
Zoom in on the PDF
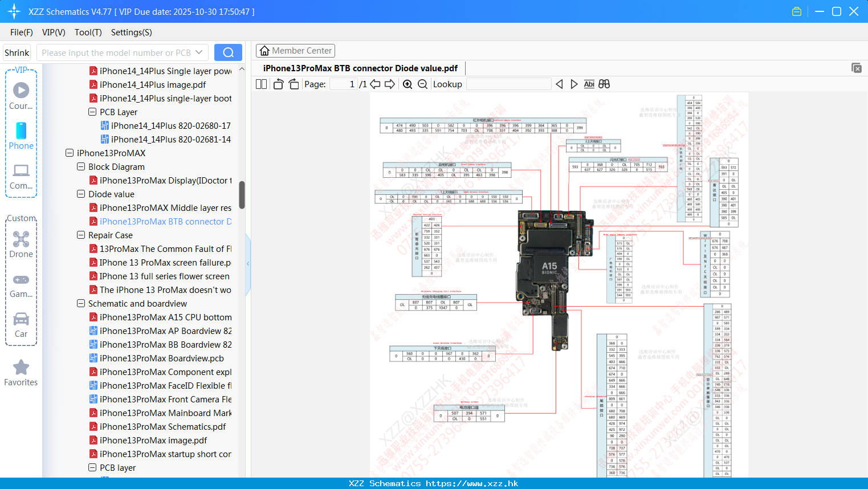tap(407, 84)
